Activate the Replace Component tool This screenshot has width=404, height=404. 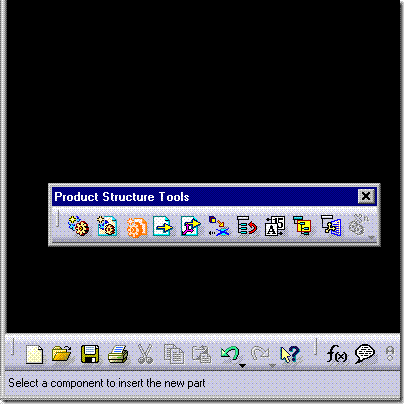[x=219, y=226]
